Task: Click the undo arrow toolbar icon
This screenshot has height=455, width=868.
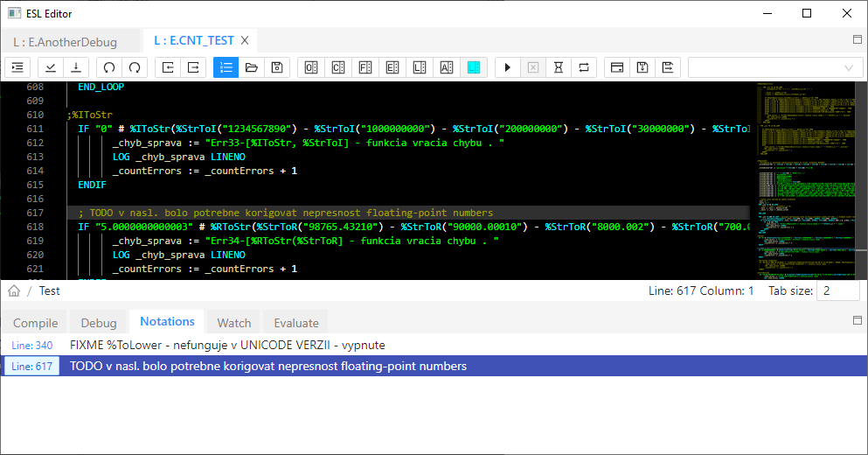Action: coord(108,67)
